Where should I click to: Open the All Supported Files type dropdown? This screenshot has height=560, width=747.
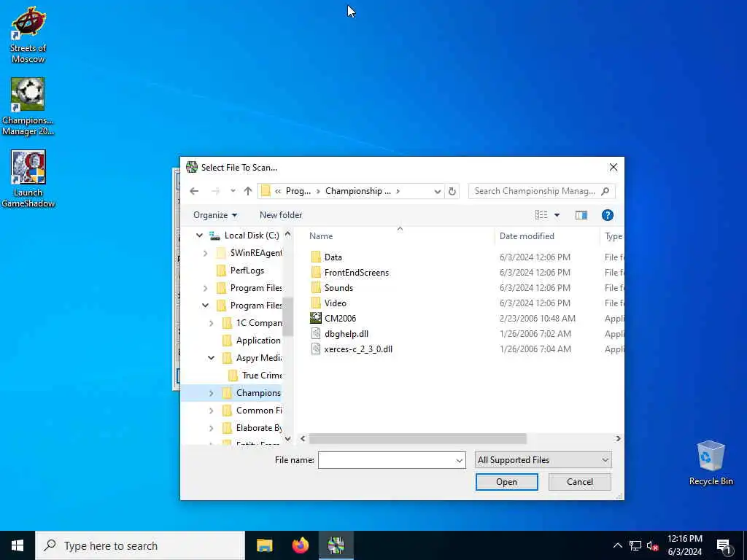(543, 460)
